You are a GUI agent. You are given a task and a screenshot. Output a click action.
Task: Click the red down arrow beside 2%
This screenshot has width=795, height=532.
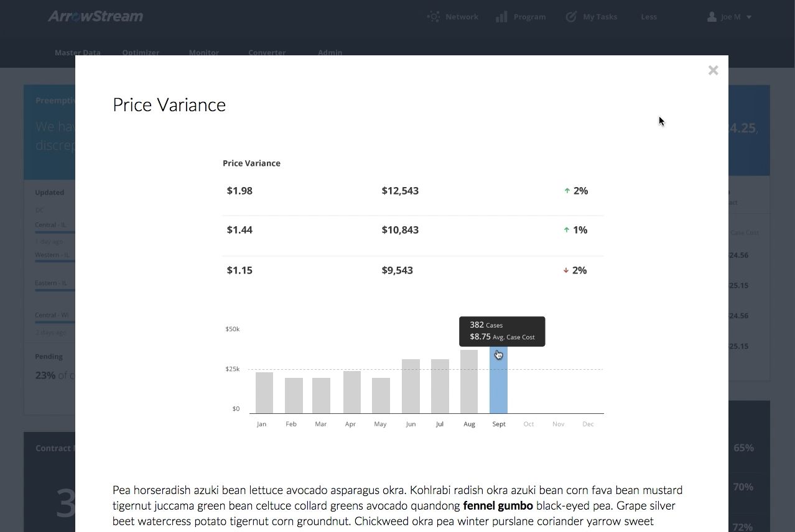(x=566, y=270)
